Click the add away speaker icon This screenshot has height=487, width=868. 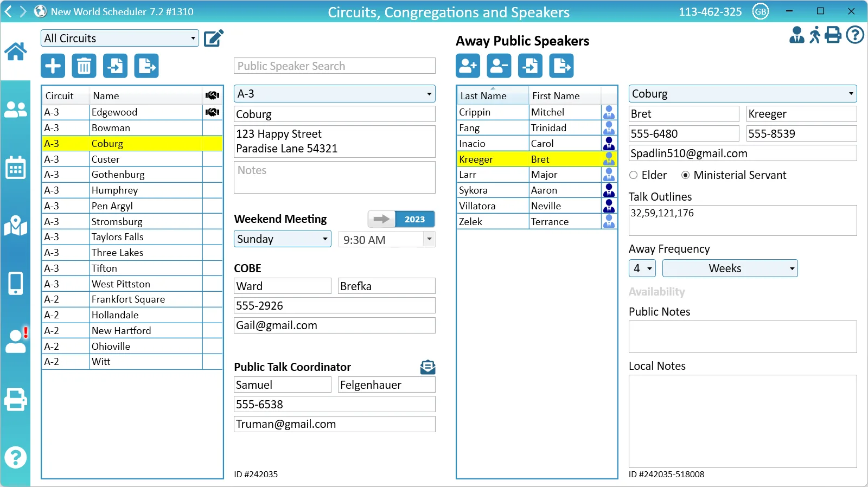pos(468,66)
